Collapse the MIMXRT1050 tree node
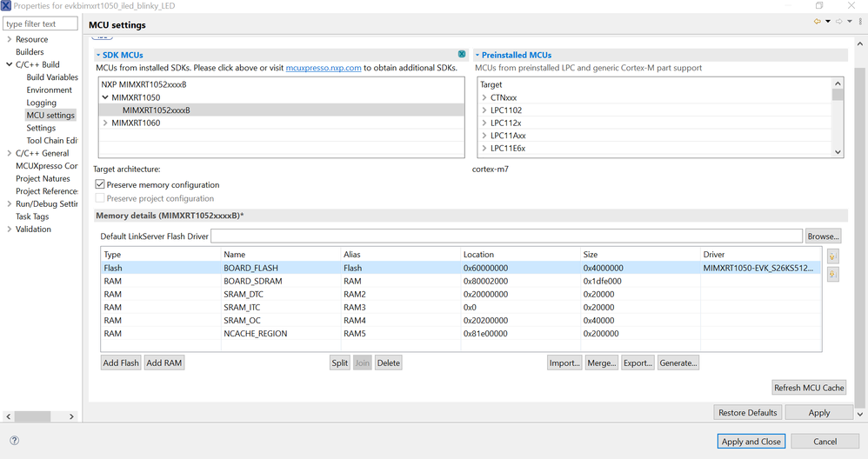The width and height of the screenshot is (868, 459). pyautogui.click(x=105, y=97)
